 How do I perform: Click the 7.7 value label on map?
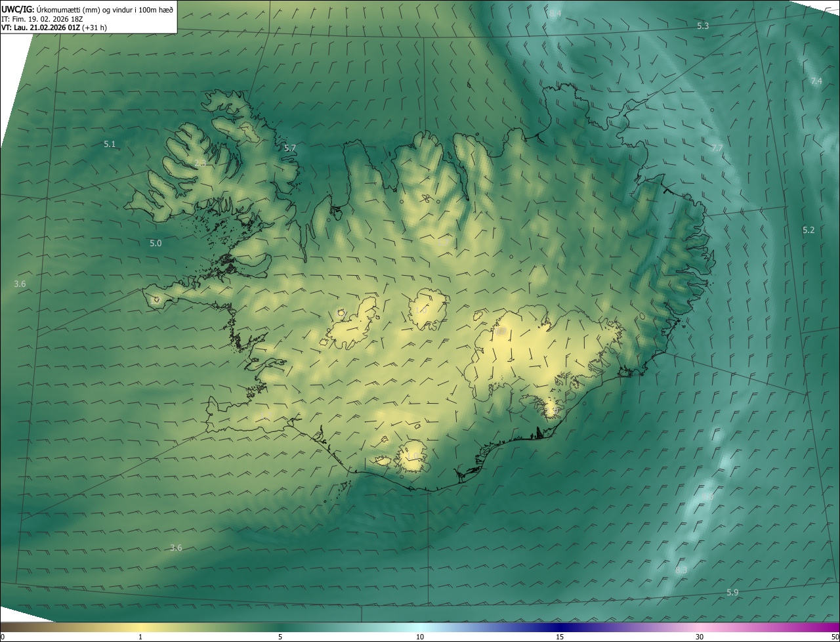coord(717,148)
